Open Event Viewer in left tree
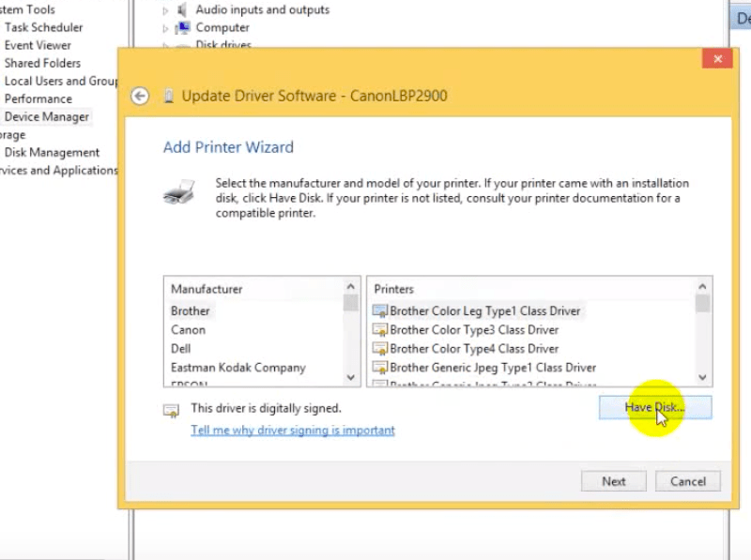Image resolution: width=751 pixels, height=560 pixels. pos(38,45)
